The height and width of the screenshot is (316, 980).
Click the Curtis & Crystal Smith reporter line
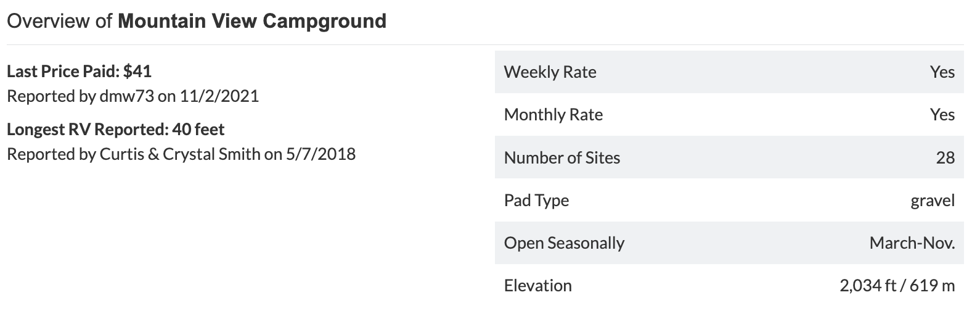tap(181, 154)
